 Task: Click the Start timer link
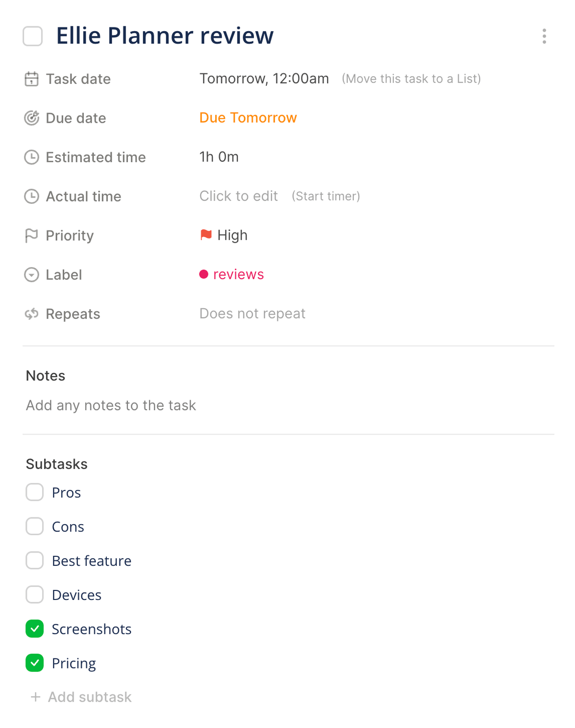click(x=326, y=196)
